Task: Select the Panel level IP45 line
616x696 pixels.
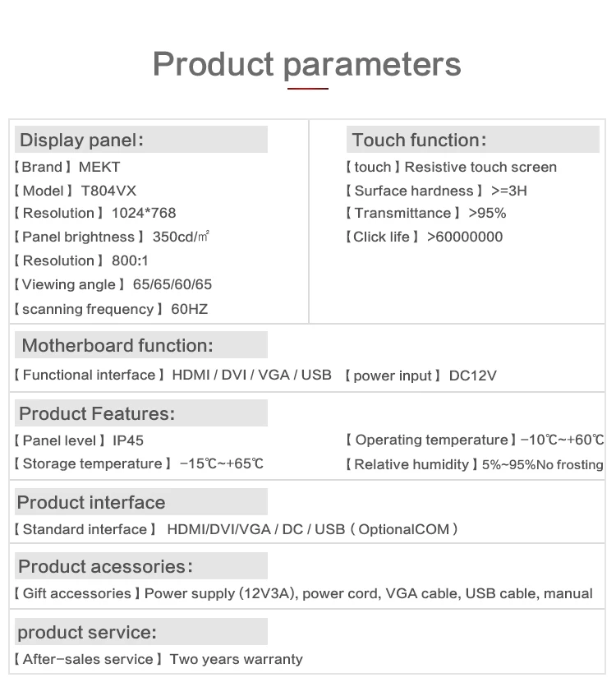Action: [79, 440]
